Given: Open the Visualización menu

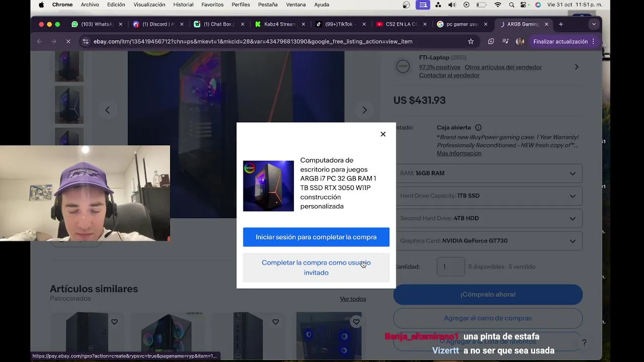Looking at the screenshot, I should 149,5.
